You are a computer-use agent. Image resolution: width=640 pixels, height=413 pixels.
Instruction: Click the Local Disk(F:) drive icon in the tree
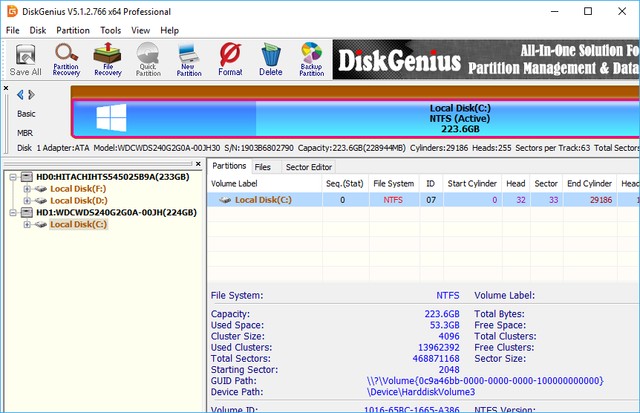point(40,189)
